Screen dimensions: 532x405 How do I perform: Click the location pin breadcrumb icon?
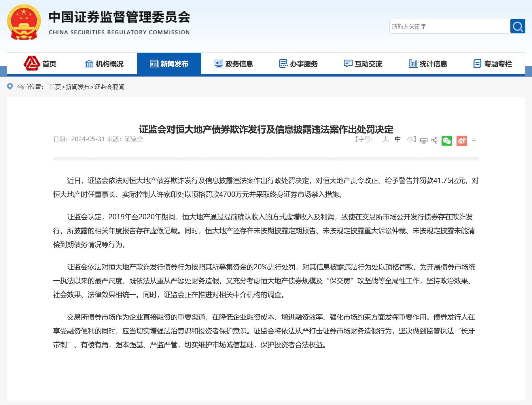click(x=10, y=86)
